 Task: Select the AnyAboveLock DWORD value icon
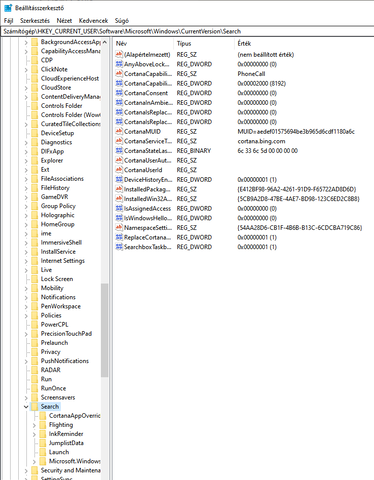[x=119, y=64]
